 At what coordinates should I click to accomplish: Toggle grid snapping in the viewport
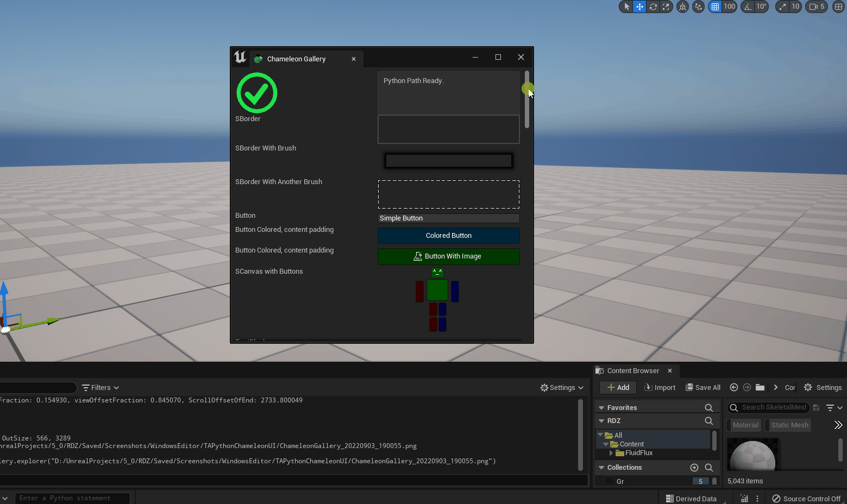point(715,7)
